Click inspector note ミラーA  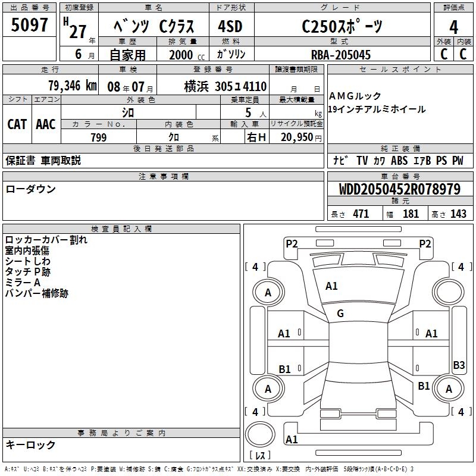23,283
